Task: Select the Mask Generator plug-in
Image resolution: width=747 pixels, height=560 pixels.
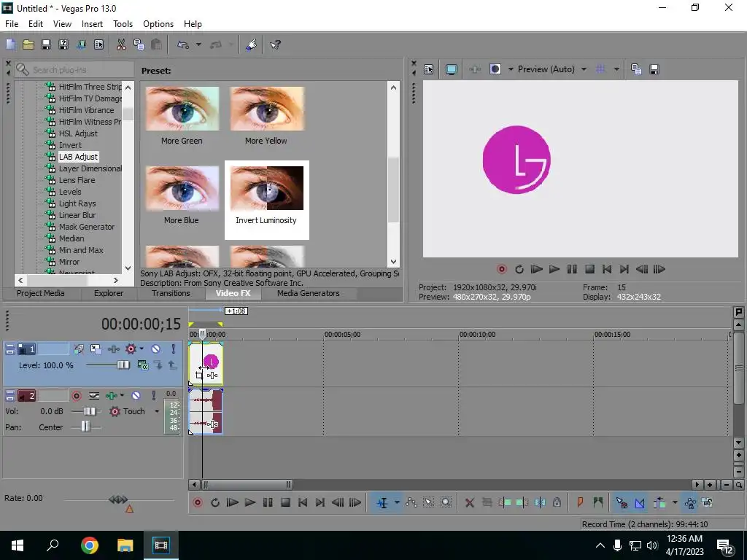Action: [x=87, y=227]
